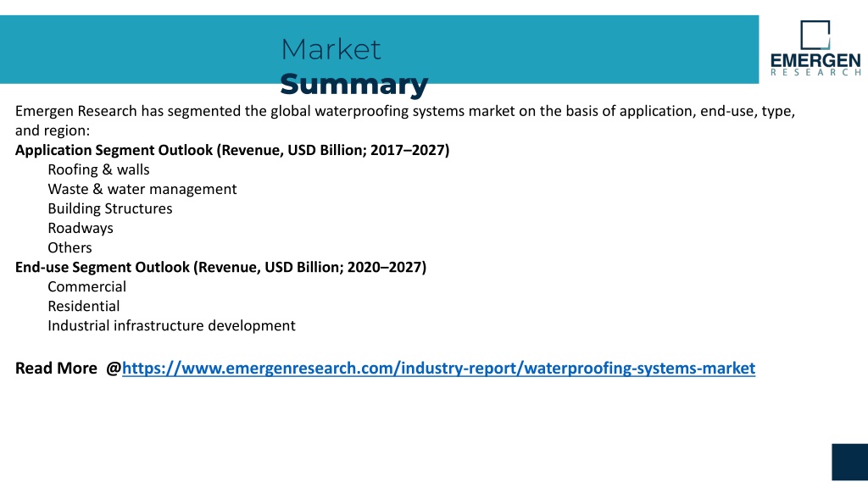Image resolution: width=868 pixels, height=488 pixels.
Task: Click the 'Residential' line
Action: pyautogui.click(x=84, y=306)
